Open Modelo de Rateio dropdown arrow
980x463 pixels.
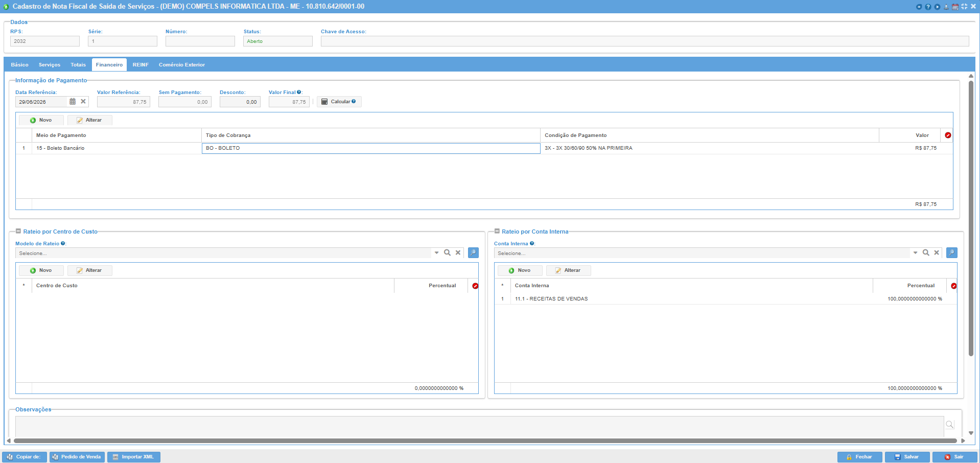[x=436, y=253]
